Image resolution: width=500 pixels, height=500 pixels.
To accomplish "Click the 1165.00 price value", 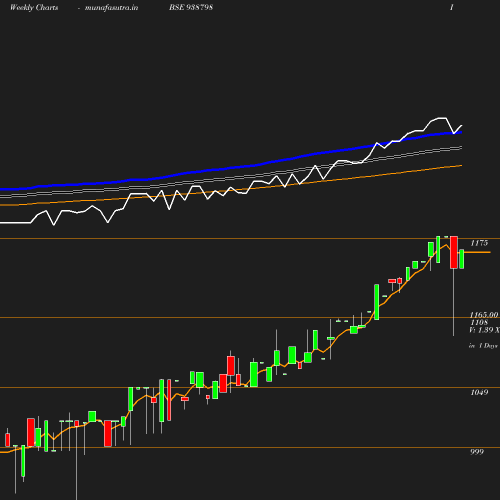I will [484, 315].
